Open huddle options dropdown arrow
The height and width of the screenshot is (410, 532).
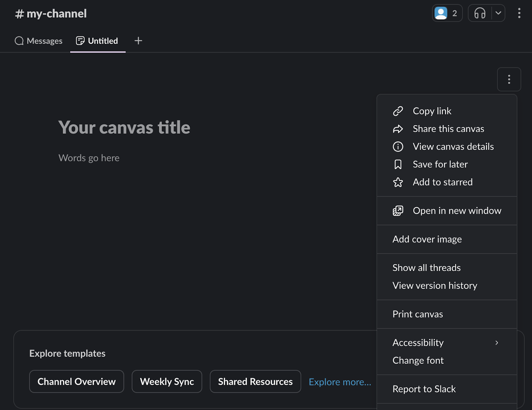click(498, 13)
